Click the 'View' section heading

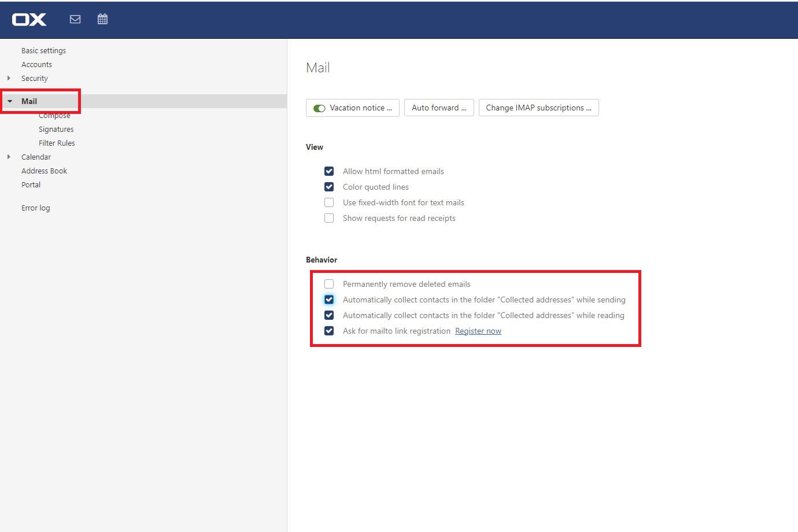(x=315, y=147)
